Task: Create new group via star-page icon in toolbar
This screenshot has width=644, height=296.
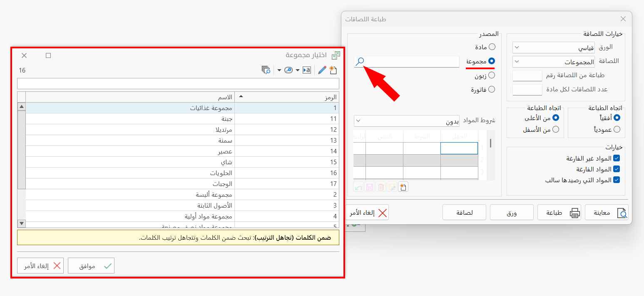Action: click(333, 70)
